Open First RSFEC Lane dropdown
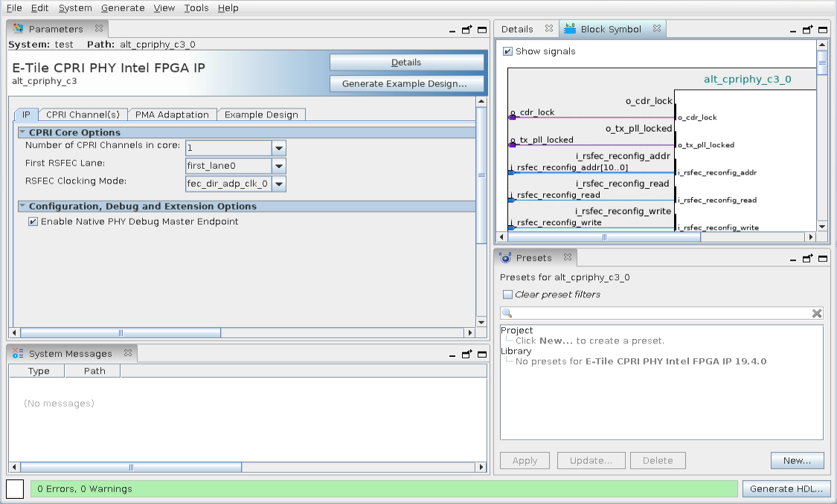Image resolution: width=837 pixels, height=504 pixels. click(279, 166)
